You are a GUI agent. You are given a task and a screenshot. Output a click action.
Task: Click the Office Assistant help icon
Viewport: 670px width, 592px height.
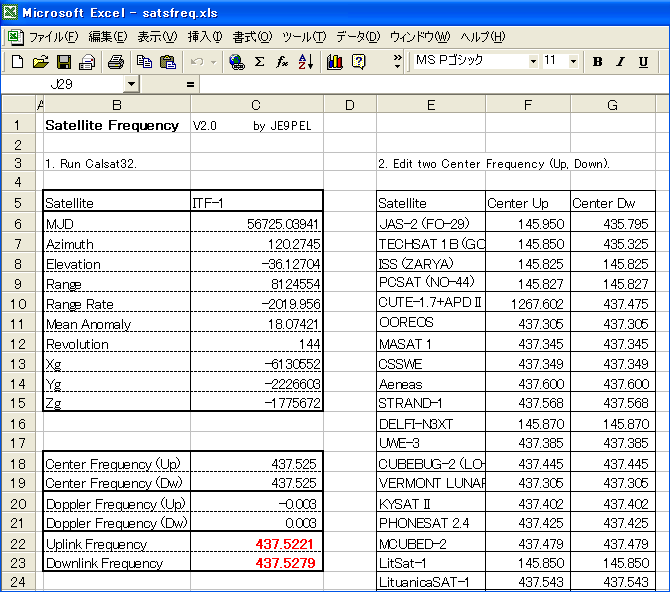359,62
